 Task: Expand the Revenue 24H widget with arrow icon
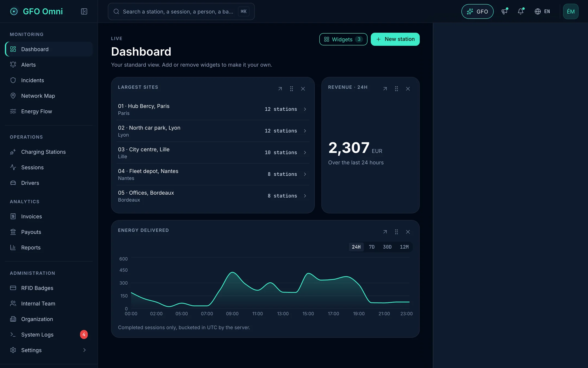[x=385, y=89]
